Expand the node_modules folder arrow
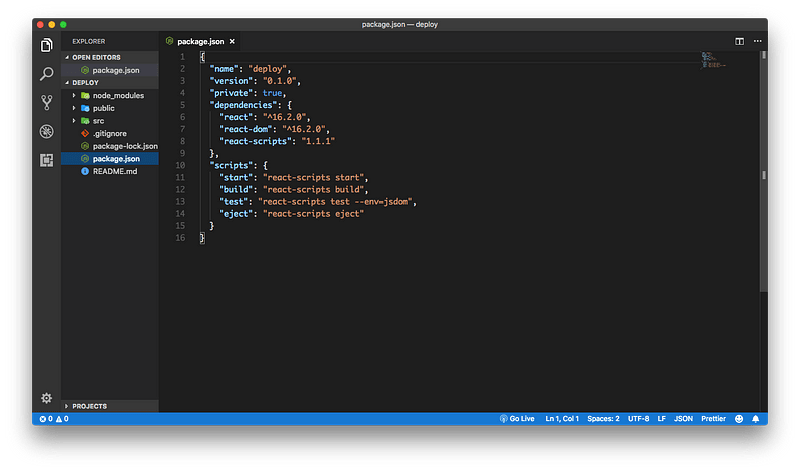The image size is (800, 471). click(74, 95)
